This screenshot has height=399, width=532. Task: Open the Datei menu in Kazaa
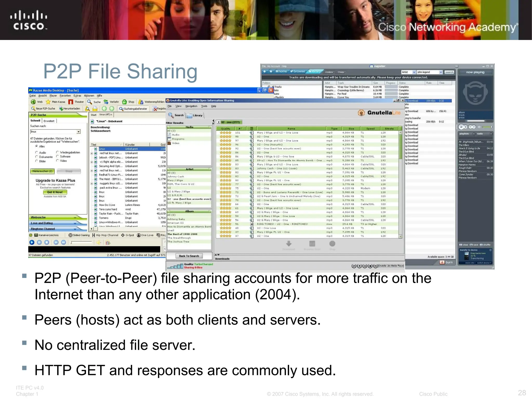point(32,96)
